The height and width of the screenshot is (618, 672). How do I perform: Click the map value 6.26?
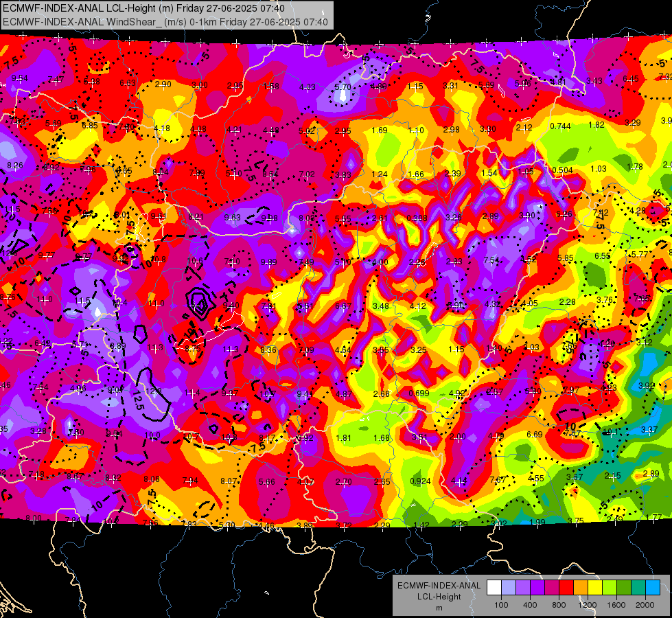pyautogui.click(x=564, y=214)
